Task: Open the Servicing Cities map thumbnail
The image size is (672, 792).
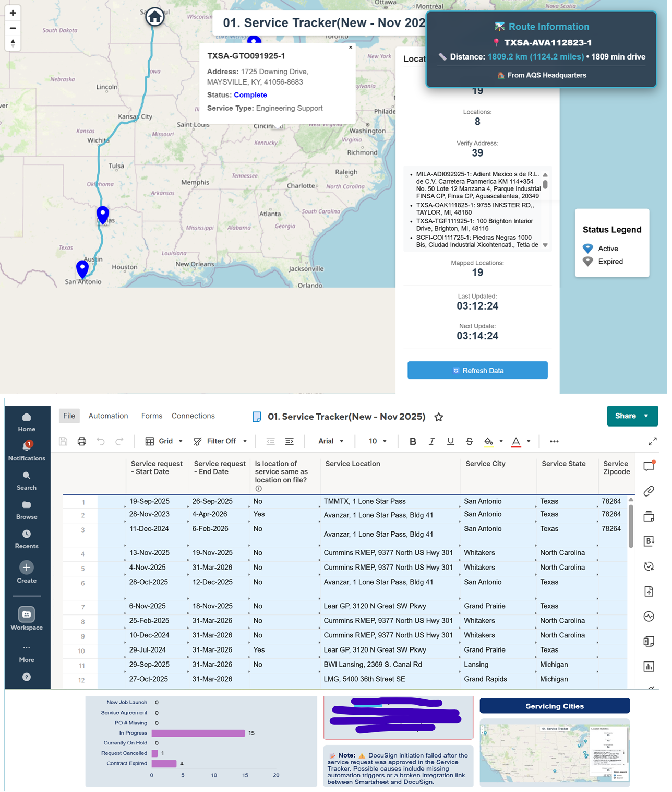Action: pyautogui.click(x=555, y=752)
